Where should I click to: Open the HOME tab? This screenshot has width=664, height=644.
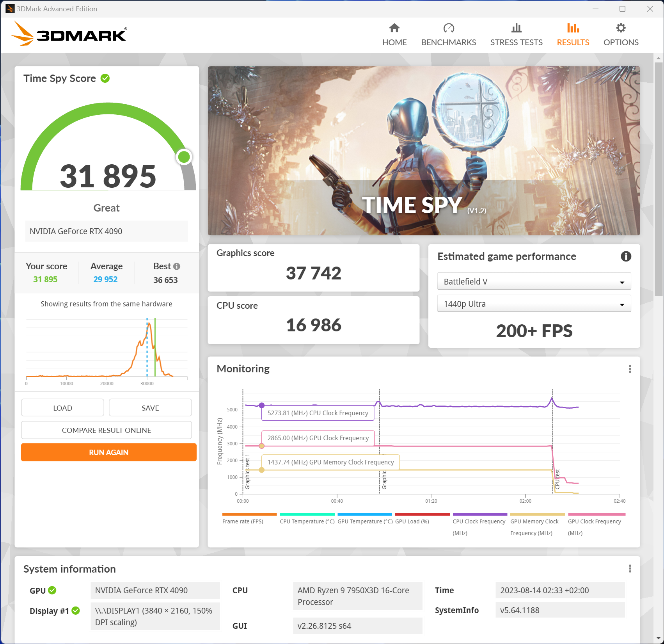pyautogui.click(x=394, y=35)
